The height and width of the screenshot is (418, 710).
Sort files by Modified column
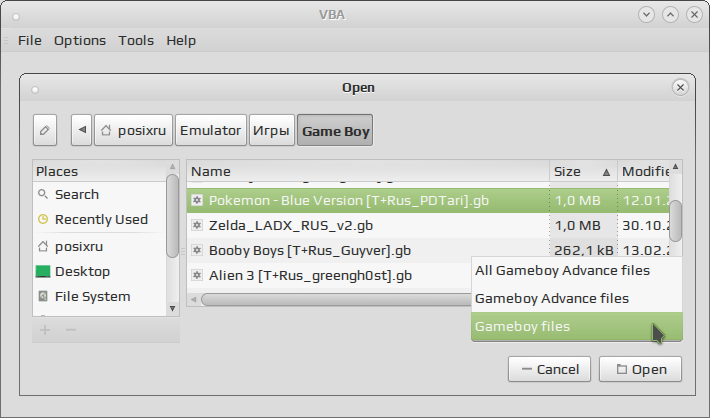643,172
